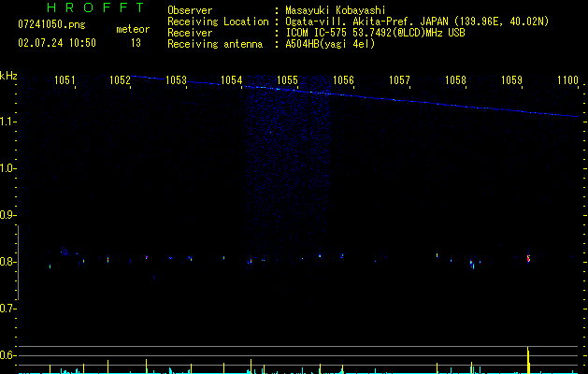Viewport: 588px width, 374px height.
Task: Click the 1059 time axis label
Action: 511,80
